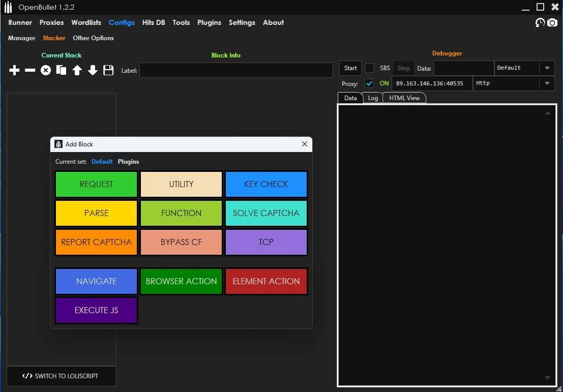Switch block set to Plugins
Image resolution: width=563 pixels, height=392 pixels.
129,162
